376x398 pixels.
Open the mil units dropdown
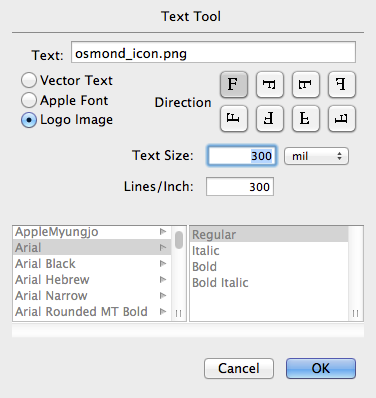pyautogui.click(x=316, y=156)
